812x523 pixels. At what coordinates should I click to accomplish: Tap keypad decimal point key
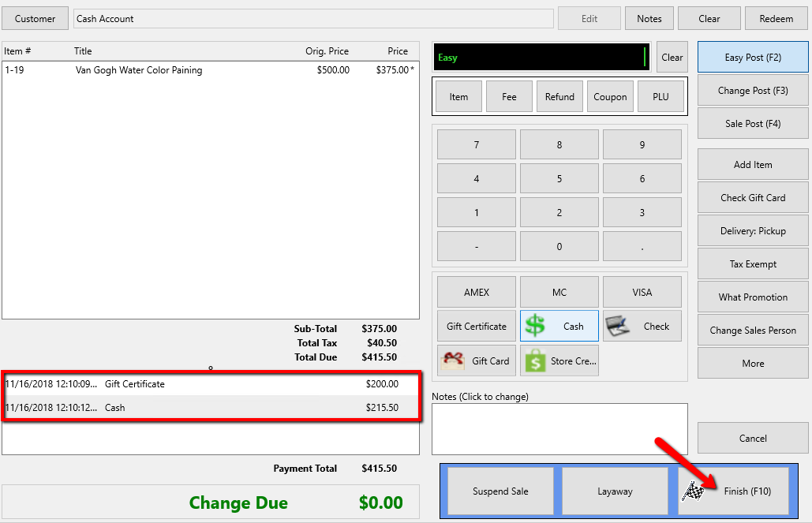642,246
